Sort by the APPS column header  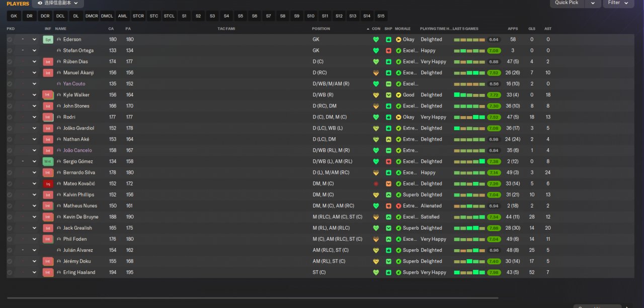click(x=513, y=29)
